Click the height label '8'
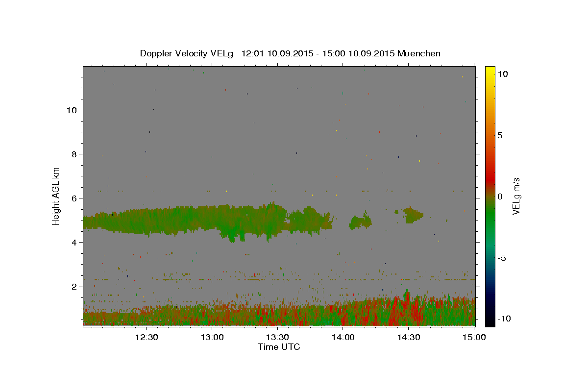Viewport: 588px width, 392px height. tap(74, 154)
